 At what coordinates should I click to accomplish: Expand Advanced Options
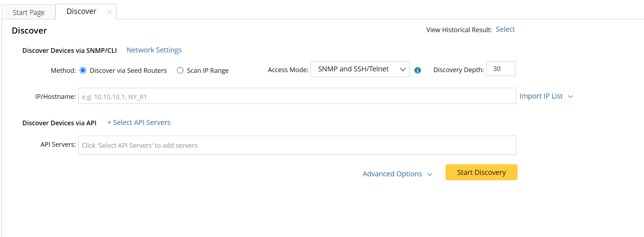point(392,174)
